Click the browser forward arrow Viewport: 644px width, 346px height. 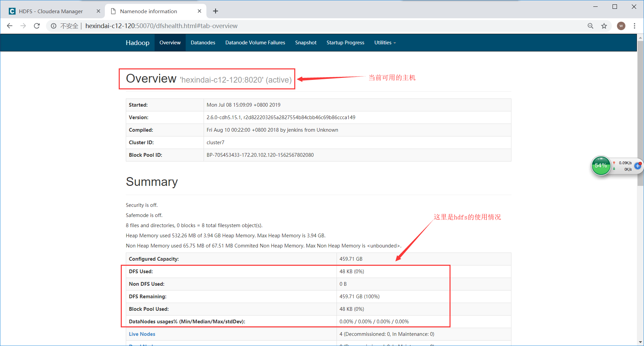pos(23,26)
